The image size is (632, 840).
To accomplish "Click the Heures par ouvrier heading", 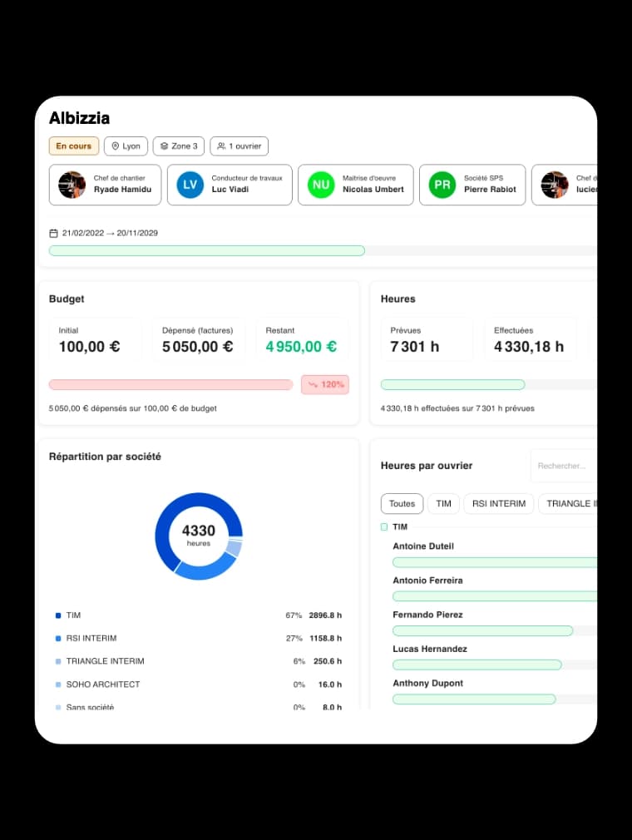I will (x=427, y=466).
